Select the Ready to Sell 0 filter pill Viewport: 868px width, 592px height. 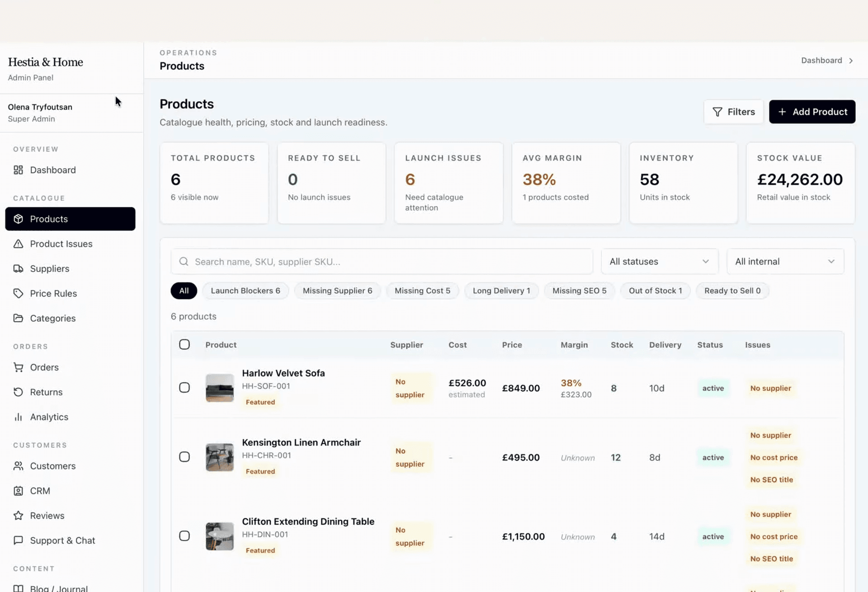(732, 291)
